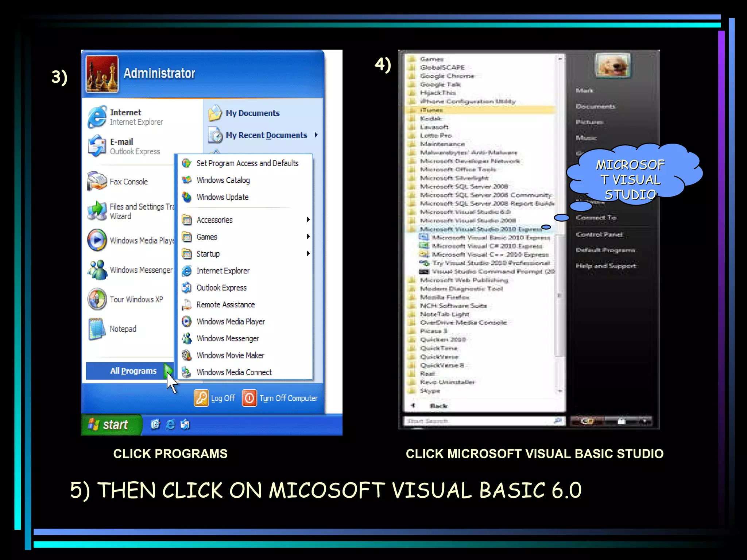
Task: Open Remote Assistance from programs menu
Action: [x=225, y=304]
